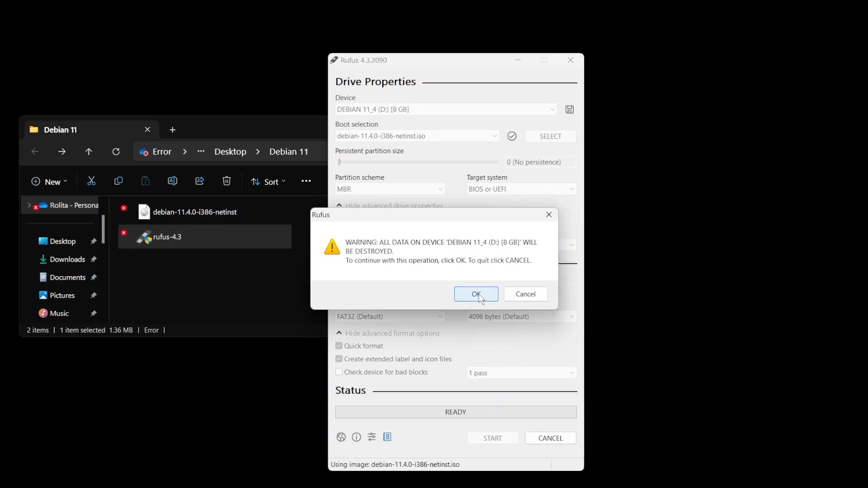This screenshot has height=488, width=868.
Task: Click the save drive image icon in Rufus
Action: tap(570, 109)
